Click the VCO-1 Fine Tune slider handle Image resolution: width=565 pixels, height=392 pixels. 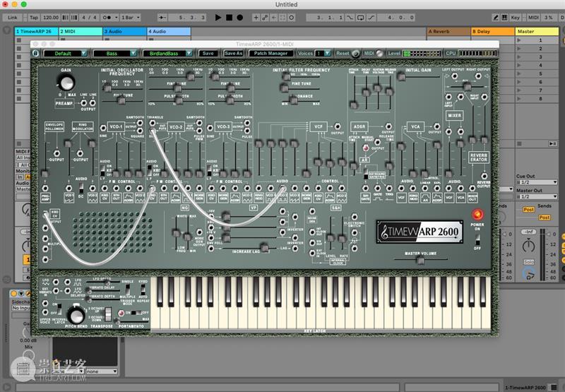pos(121,100)
